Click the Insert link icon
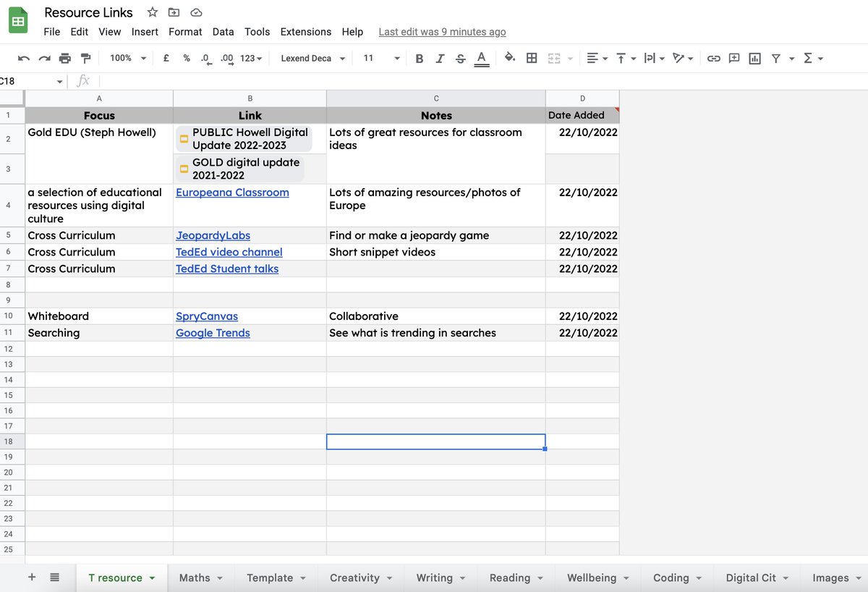868x592 pixels. [714, 59]
